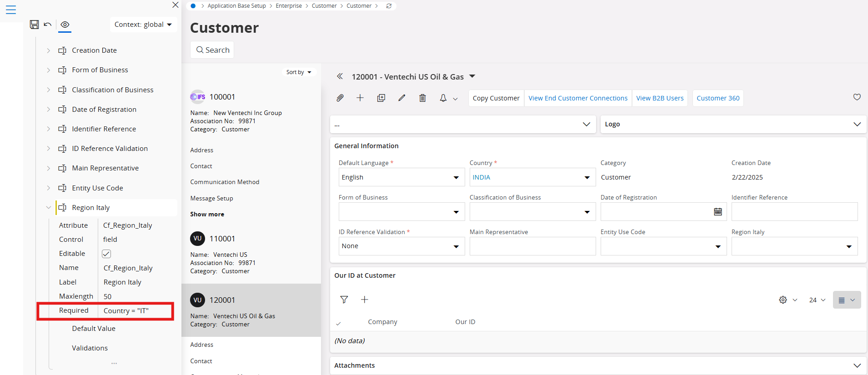Click the new record plus icon

[x=360, y=98]
